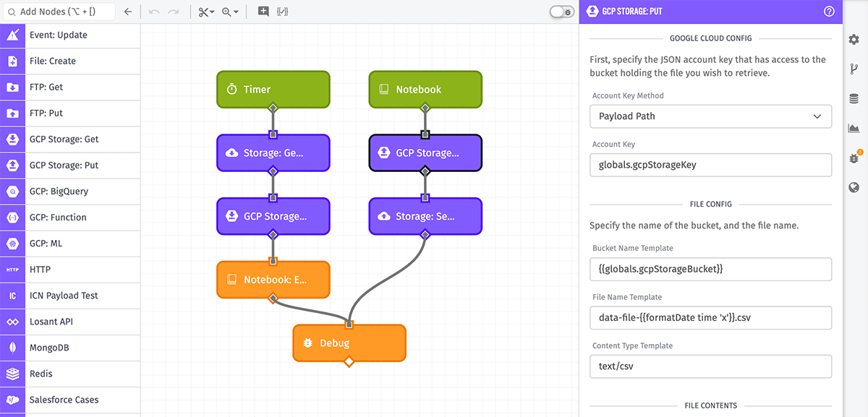Click the File Name Template field
Screen dimensions: 868x417
pos(710,317)
